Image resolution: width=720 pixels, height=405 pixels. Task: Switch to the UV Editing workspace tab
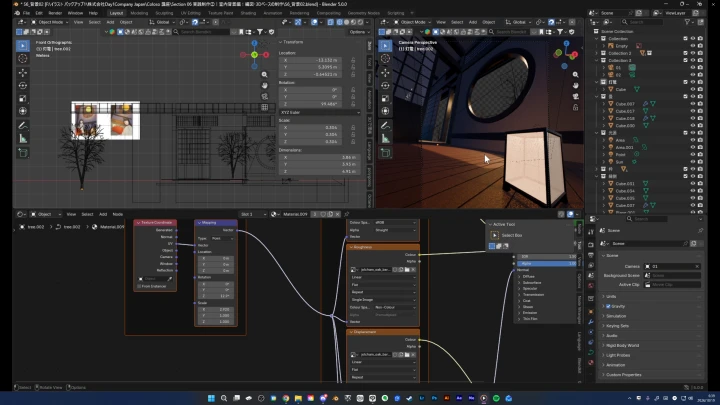coord(191,13)
